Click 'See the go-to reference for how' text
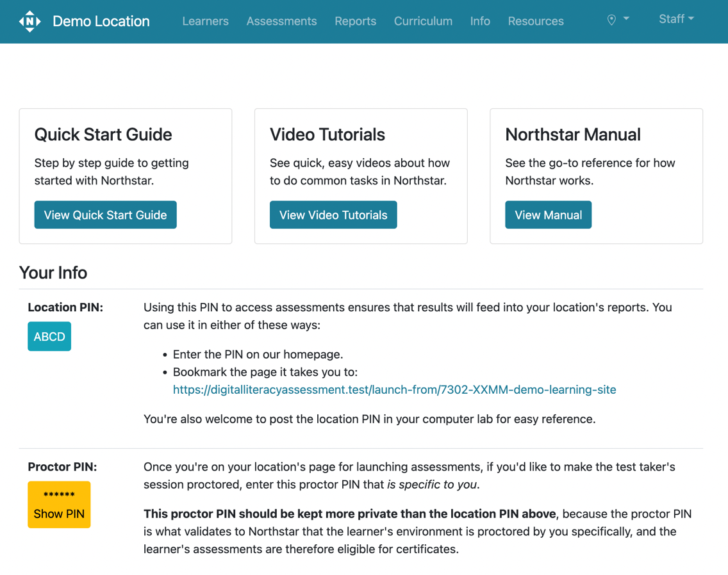 point(590,163)
